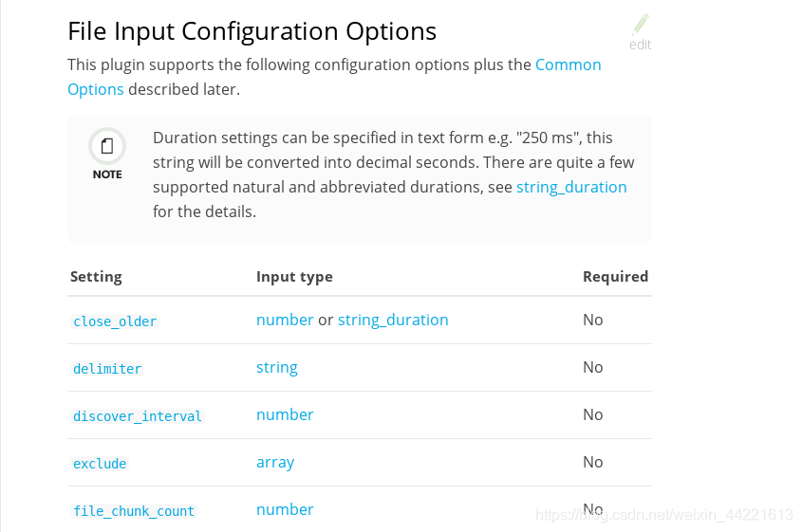
Task: Open the Common Options link
Action: point(334,77)
